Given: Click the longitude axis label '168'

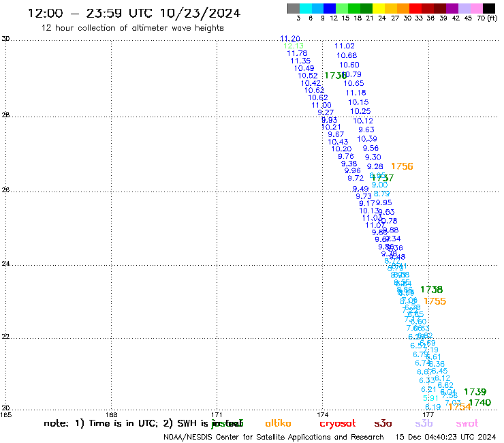Looking at the screenshot, I should [x=111, y=414].
